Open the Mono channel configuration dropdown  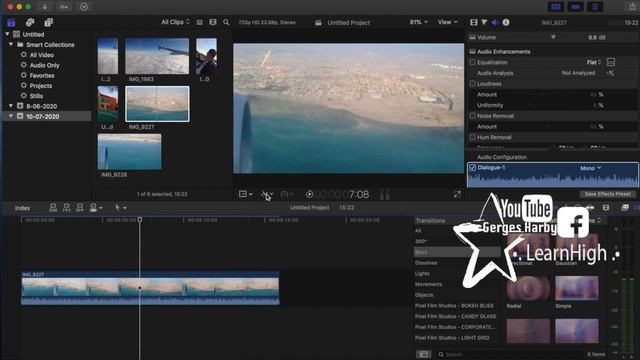pyautogui.click(x=591, y=168)
